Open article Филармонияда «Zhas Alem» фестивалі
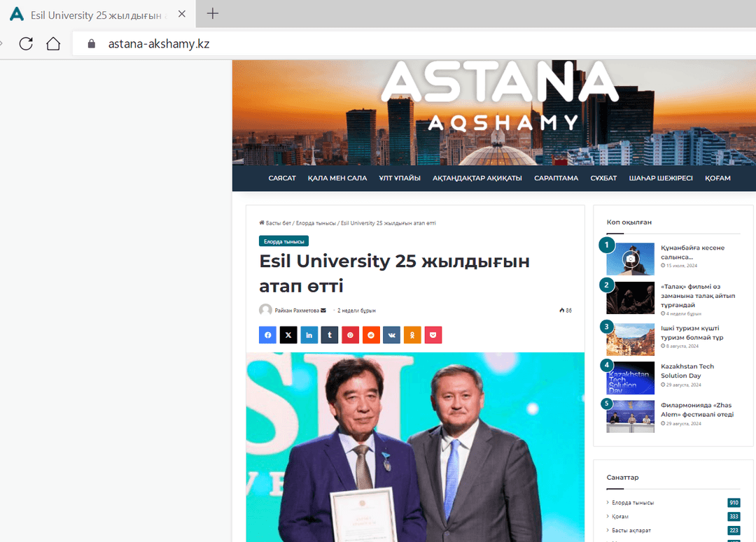Viewport: 756px width, 542px height. pyautogui.click(x=697, y=410)
